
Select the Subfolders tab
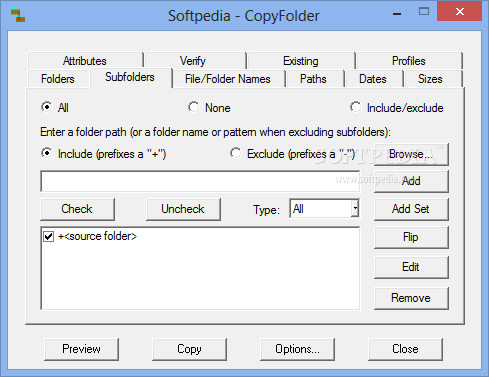pyautogui.click(x=130, y=77)
